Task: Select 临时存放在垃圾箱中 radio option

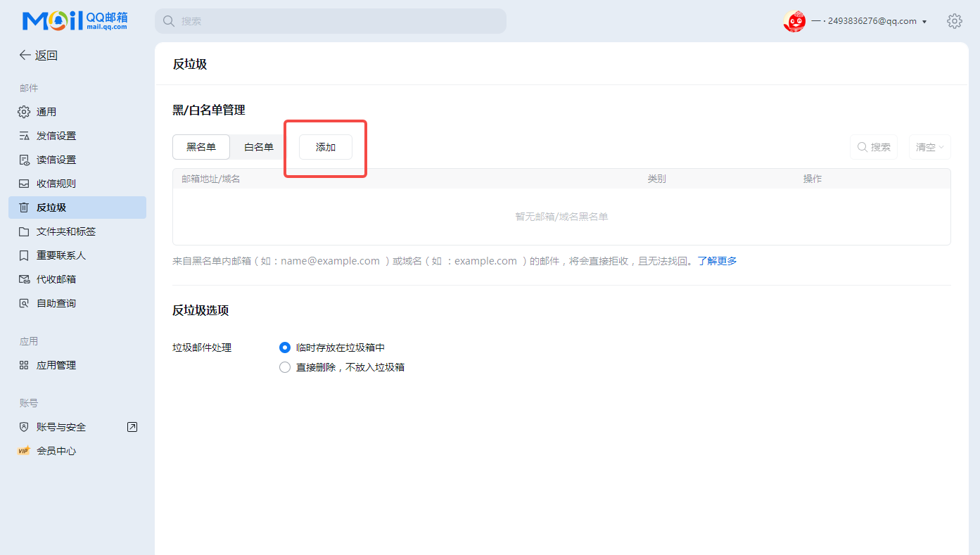Action: click(285, 347)
